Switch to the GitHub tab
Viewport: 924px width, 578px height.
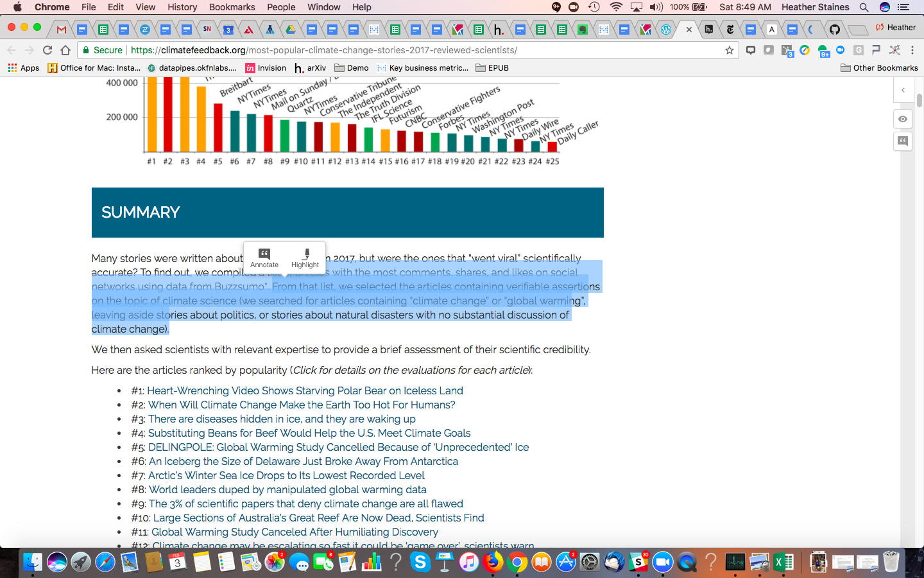tap(834, 29)
